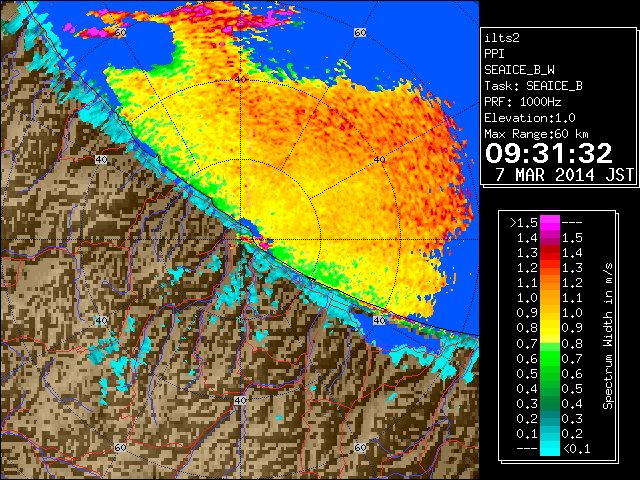Select the "Task: SEAICE_B" line
This screenshot has height=480, width=640.
pos(533,86)
